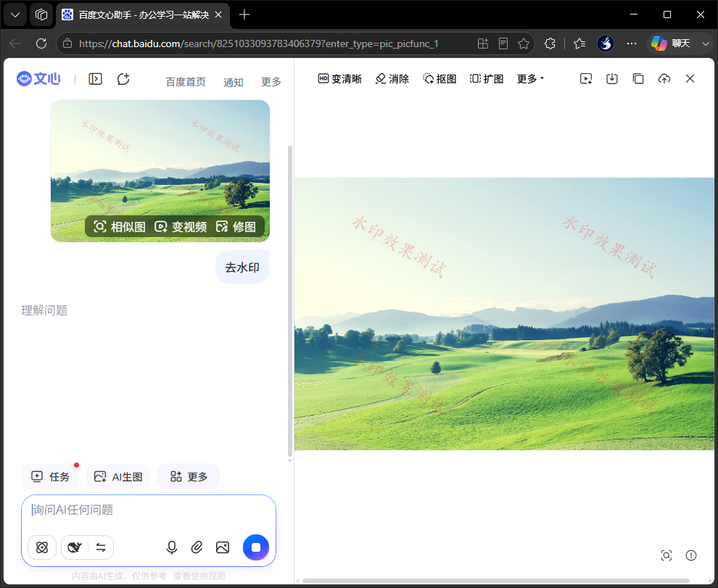
Task: Open the favorites list icon
Action: click(x=579, y=44)
